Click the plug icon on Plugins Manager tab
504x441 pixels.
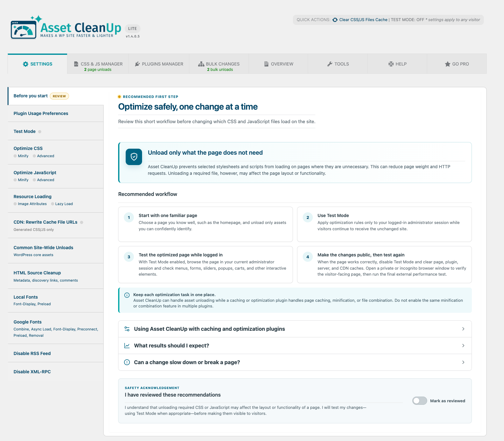click(x=137, y=64)
